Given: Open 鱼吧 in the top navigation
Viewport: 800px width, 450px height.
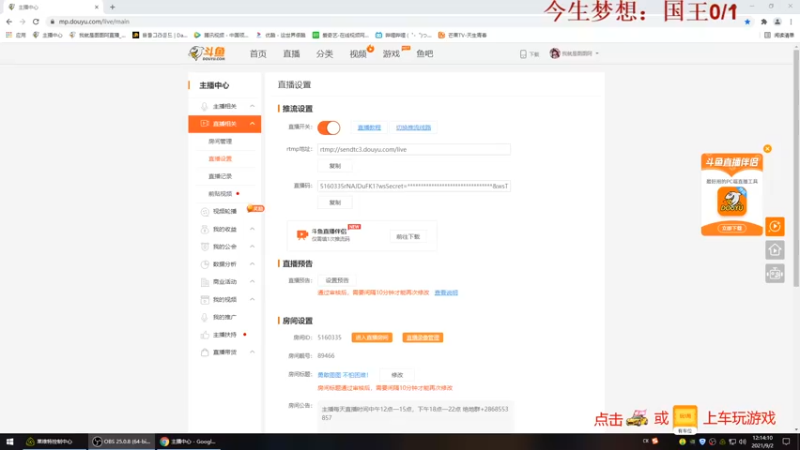Looking at the screenshot, I should pyautogui.click(x=424, y=54).
